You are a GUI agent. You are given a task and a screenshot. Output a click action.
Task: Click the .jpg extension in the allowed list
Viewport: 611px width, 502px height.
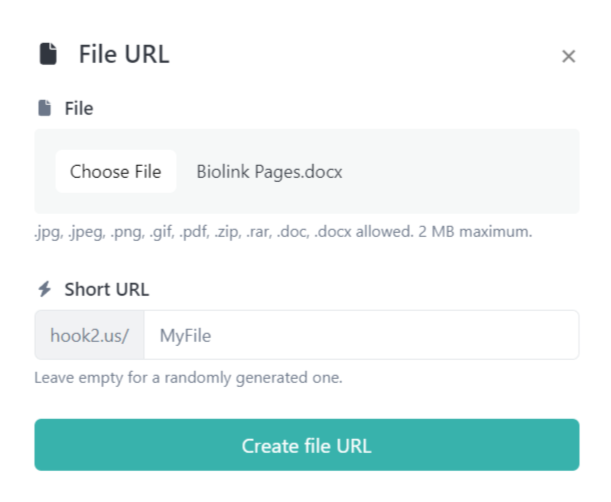(x=46, y=232)
